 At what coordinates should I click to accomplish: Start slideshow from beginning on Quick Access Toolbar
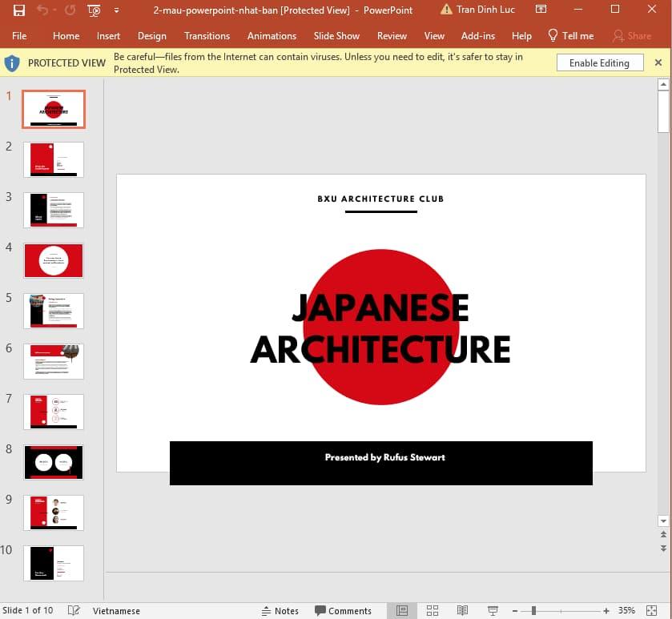pos(93,10)
